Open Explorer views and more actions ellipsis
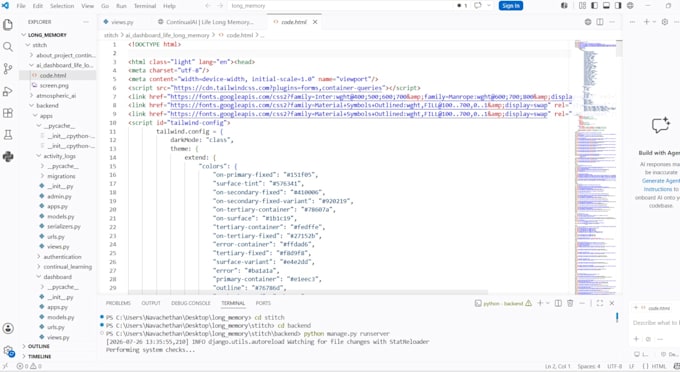This screenshot has height=372, width=680. (86, 22)
